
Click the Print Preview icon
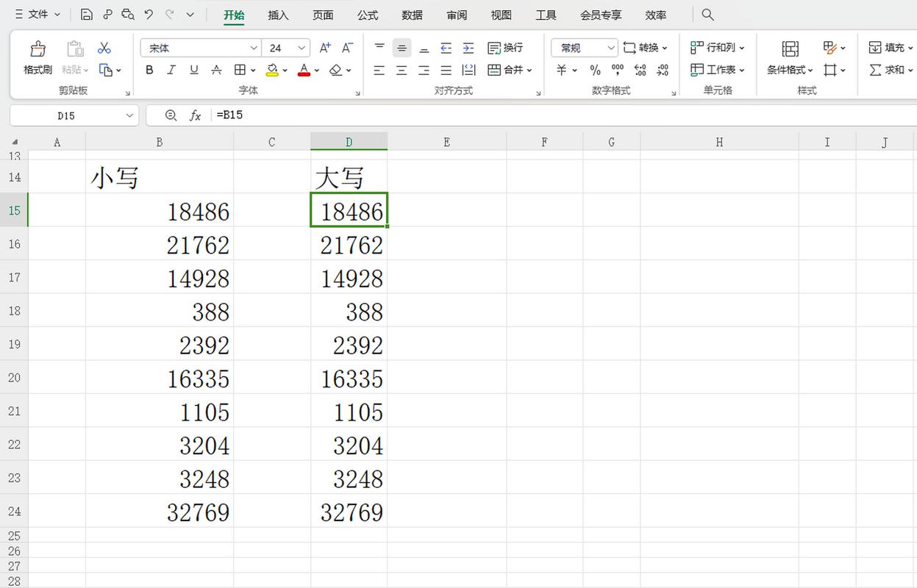(128, 15)
